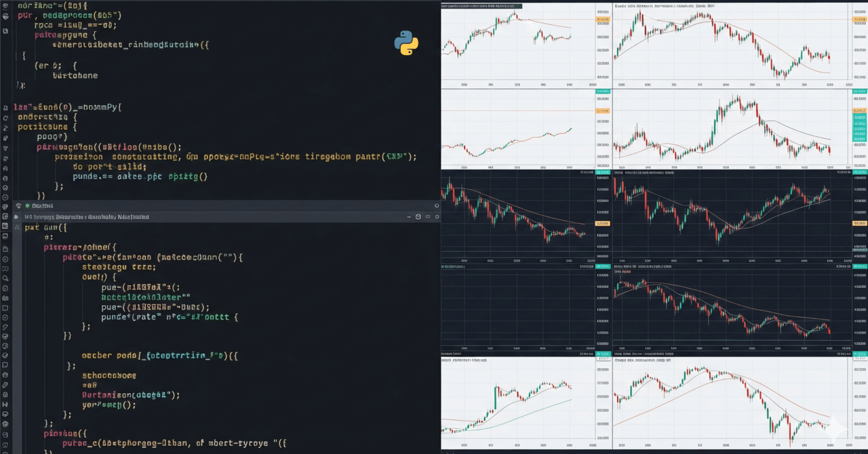Select the Explorer icon atop the left sidebar
Viewport: 868px width, 454px height.
pyautogui.click(x=5, y=5)
